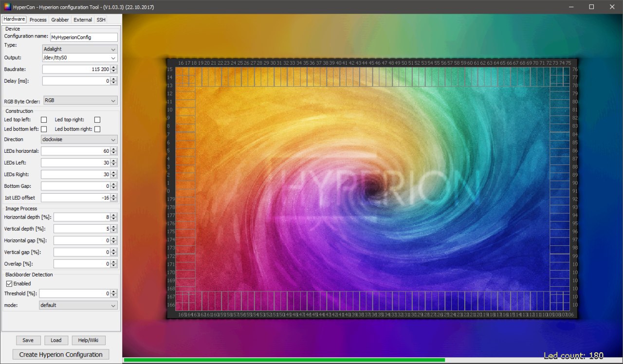Toggle the Led top left checkbox
Screen dimensions: 623x364
click(x=44, y=120)
